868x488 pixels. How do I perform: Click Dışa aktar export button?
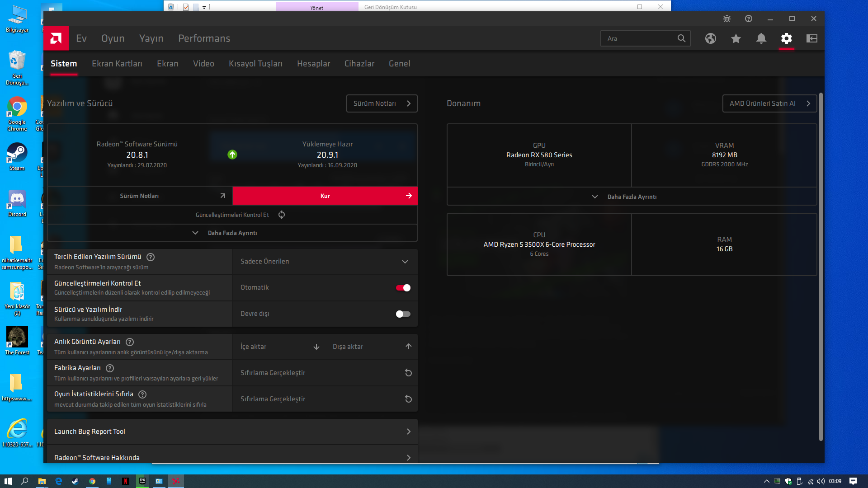point(372,347)
